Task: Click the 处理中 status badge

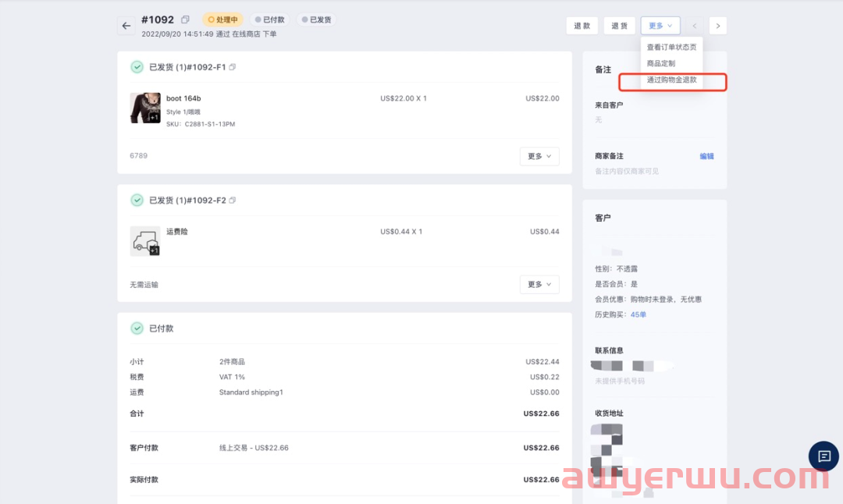Action: click(222, 20)
